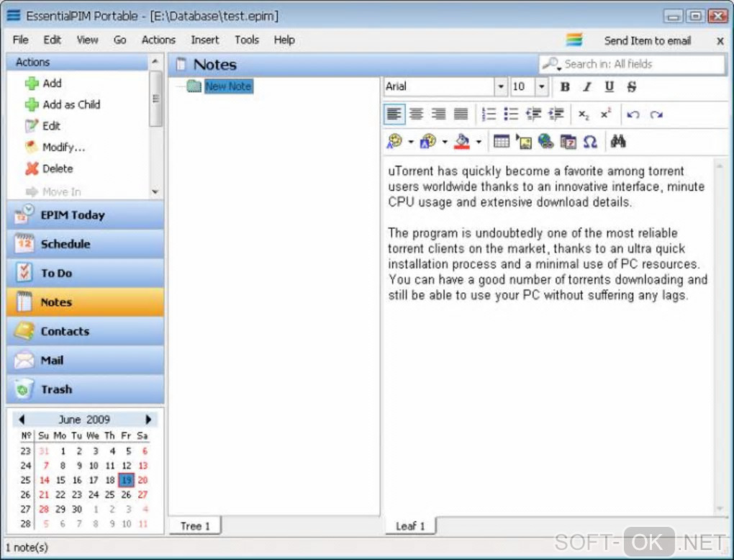The width and height of the screenshot is (734, 560).
Task: Toggle italic formatting
Action: 587,86
